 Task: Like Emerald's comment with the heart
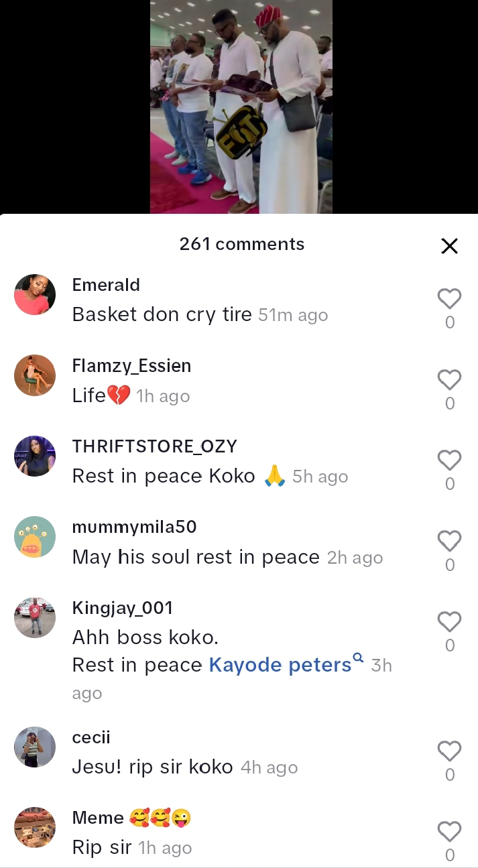point(449,299)
